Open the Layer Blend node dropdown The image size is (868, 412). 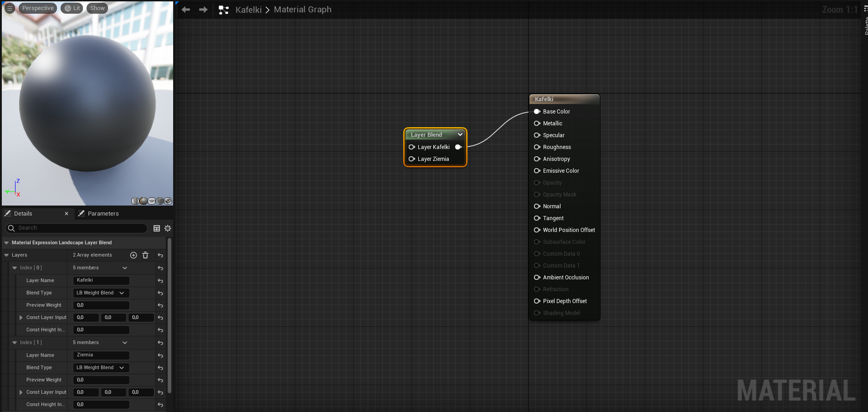(x=460, y=134)
